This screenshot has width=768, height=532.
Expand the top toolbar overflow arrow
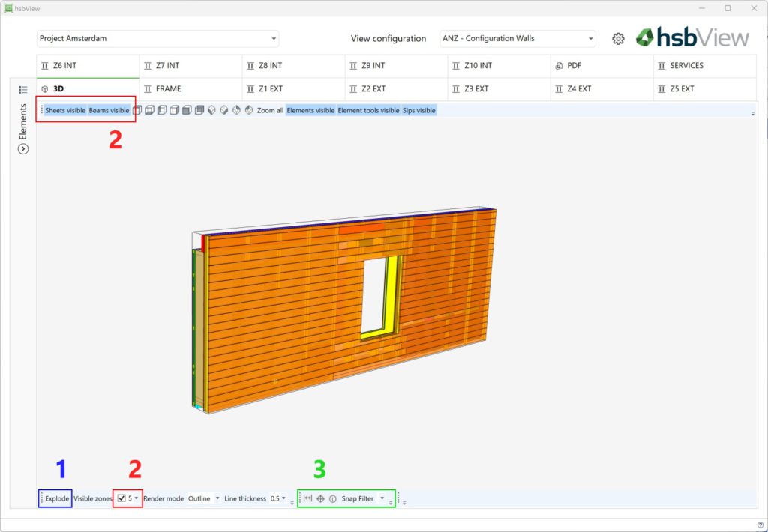click(x=753, y=114)
